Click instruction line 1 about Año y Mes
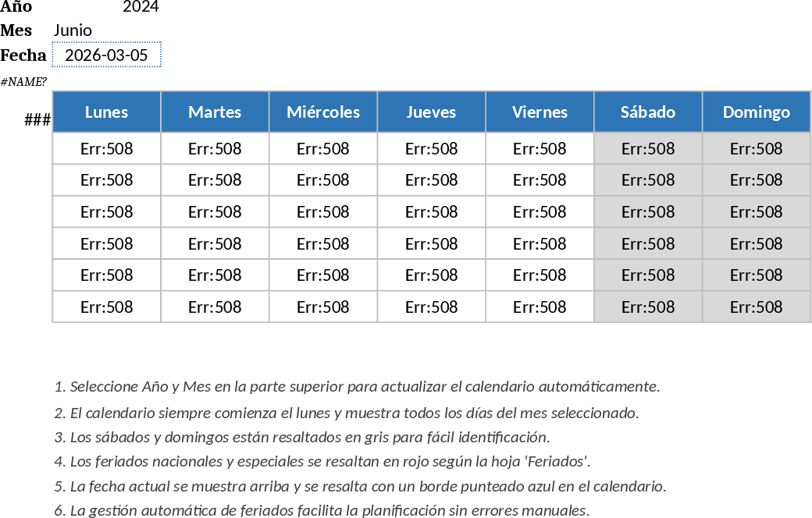The width and height of the screenshot is (812, 518). [358, 386]
